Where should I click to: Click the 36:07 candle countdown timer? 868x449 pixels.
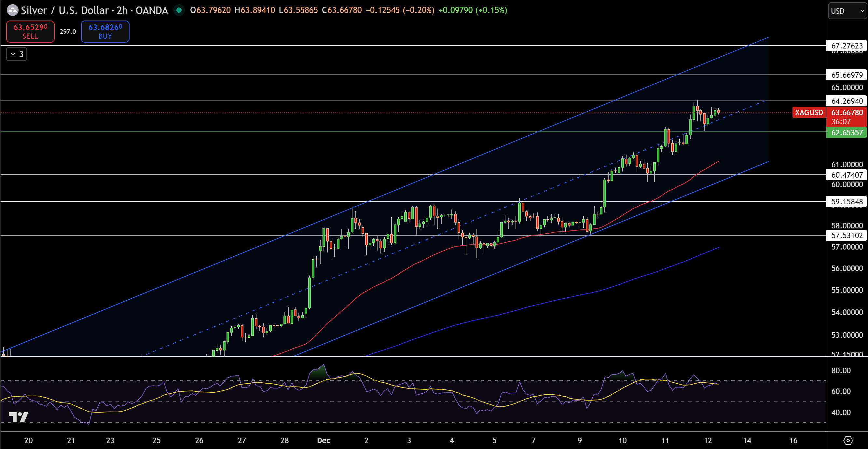pos(847,122)
